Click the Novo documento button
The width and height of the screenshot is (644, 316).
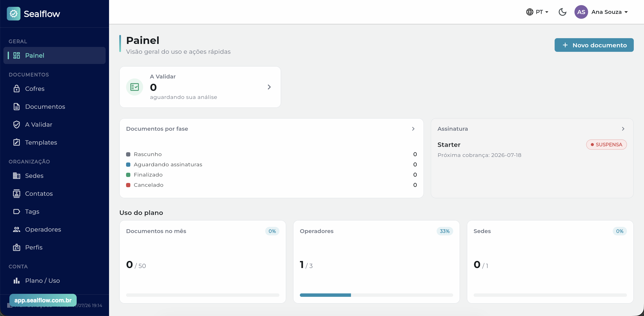click(x=594, y=45)
